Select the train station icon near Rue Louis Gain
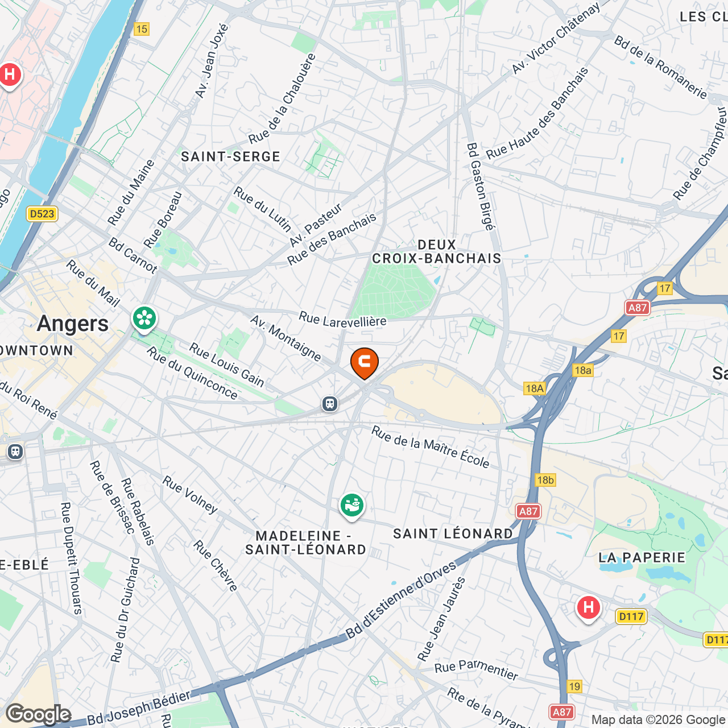The image size is (728, 728). tap(330, 404)
